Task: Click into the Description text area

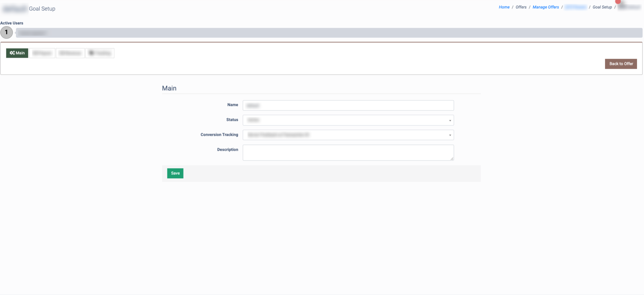Action: 348,153
